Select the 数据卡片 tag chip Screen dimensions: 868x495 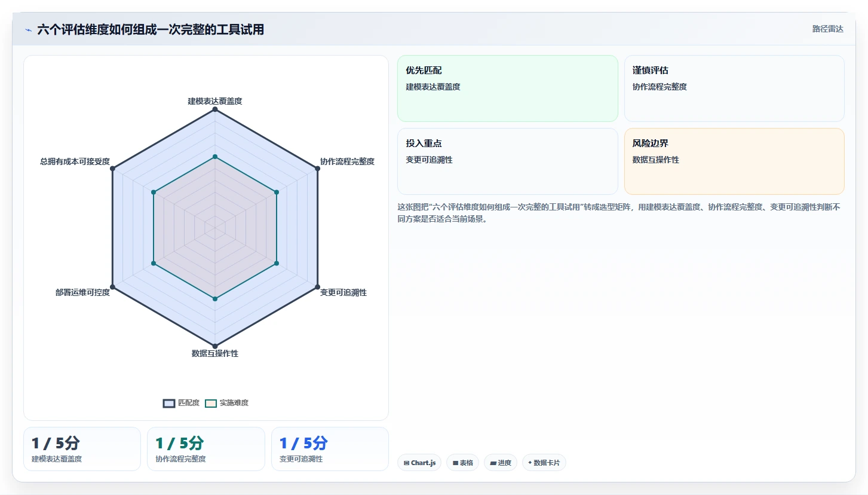[x=544, y=463]
